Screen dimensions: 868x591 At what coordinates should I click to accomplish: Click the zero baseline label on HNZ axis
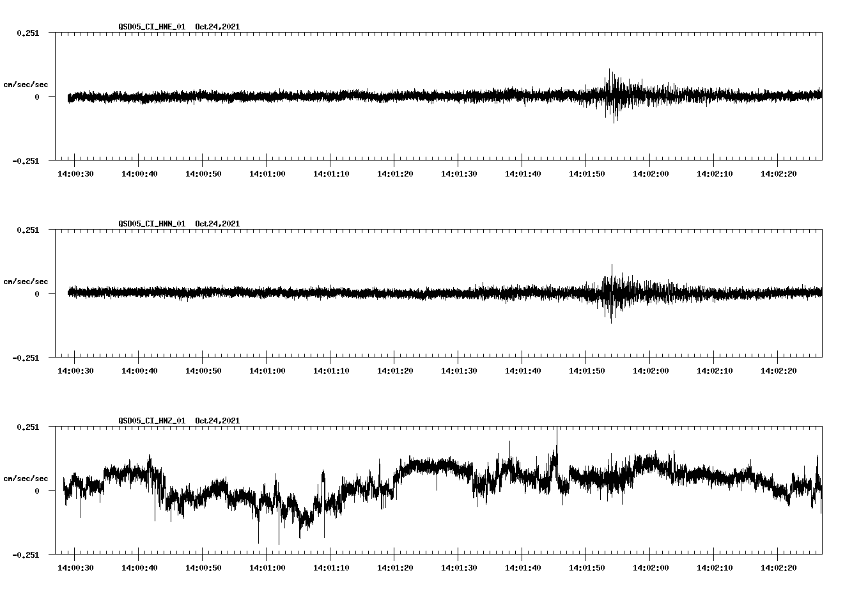37,491
